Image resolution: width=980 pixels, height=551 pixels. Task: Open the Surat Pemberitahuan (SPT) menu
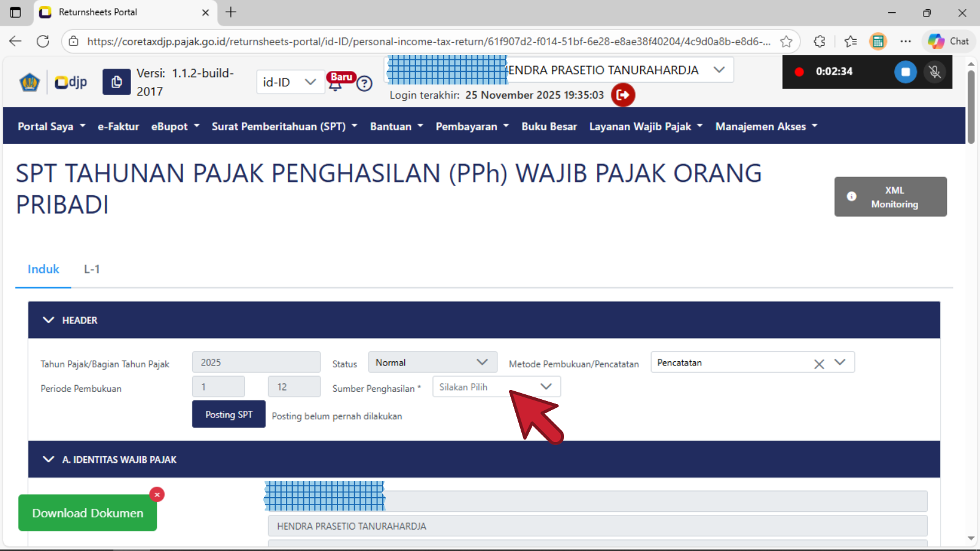coord(284,127)
